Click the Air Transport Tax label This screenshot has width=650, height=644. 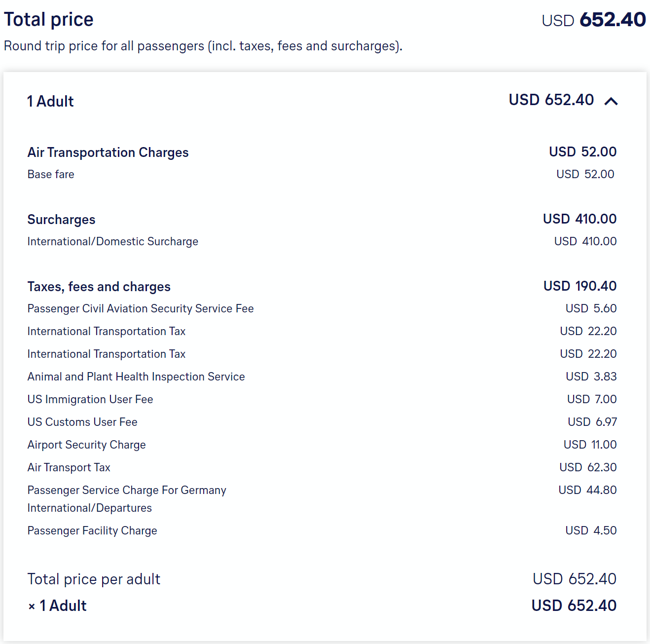(x=69, y=467)
